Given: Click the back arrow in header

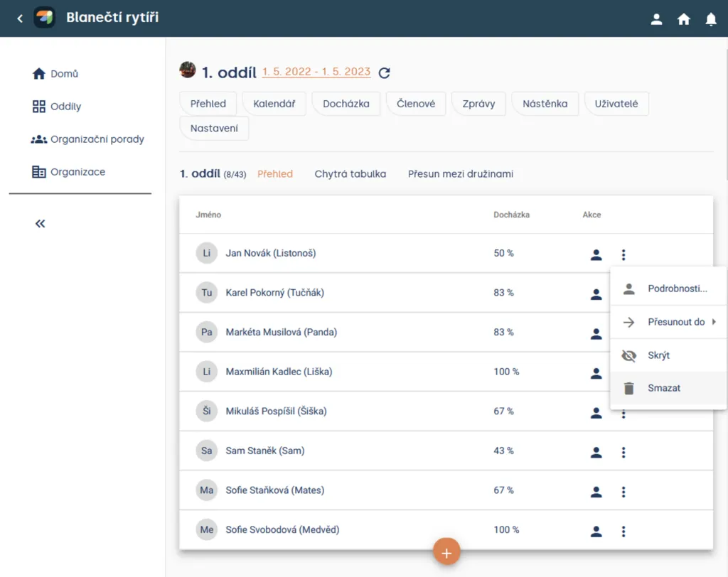Looking at the screenshot, I should [x=20, y=18].
